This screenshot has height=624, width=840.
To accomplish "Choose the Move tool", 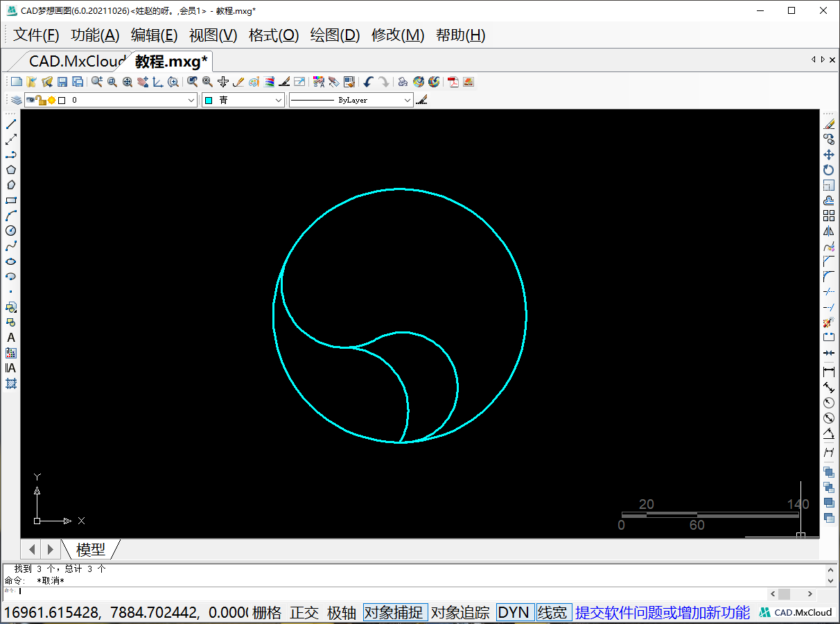I will 829,155.
